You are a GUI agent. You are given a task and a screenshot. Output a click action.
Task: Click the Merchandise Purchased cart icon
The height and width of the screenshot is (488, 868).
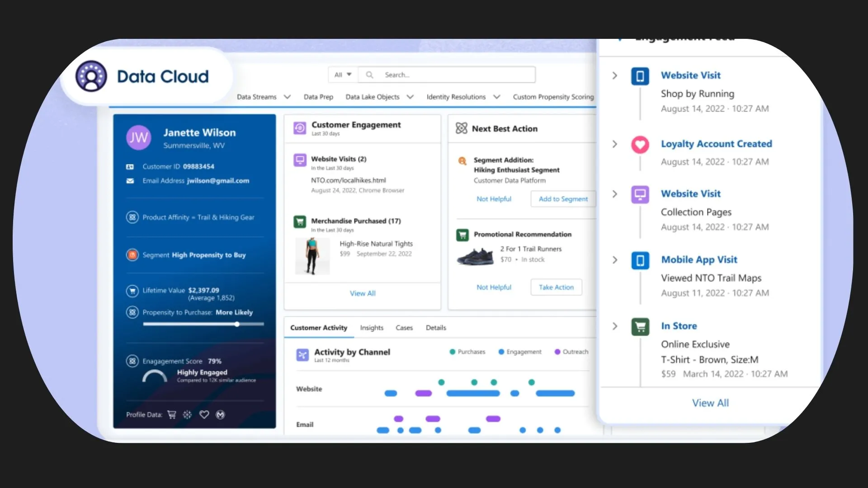pos(299,221)
